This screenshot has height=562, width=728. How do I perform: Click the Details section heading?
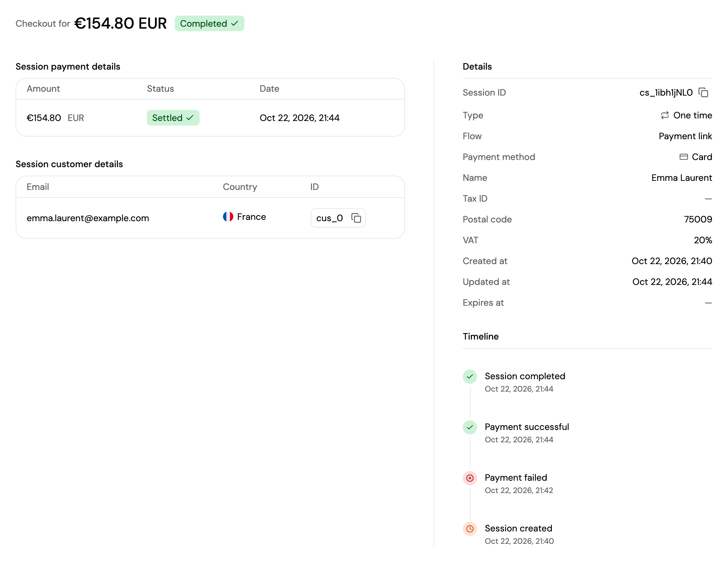pos(477,67)
